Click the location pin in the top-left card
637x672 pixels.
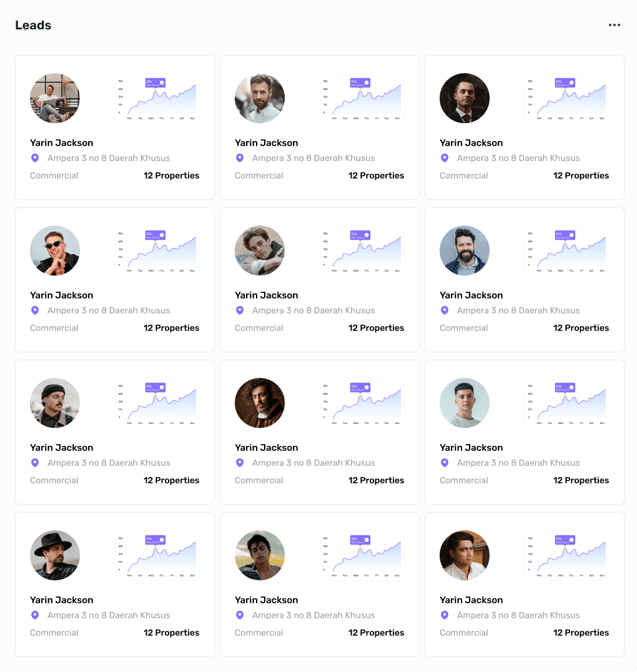[x=35, y=158]
